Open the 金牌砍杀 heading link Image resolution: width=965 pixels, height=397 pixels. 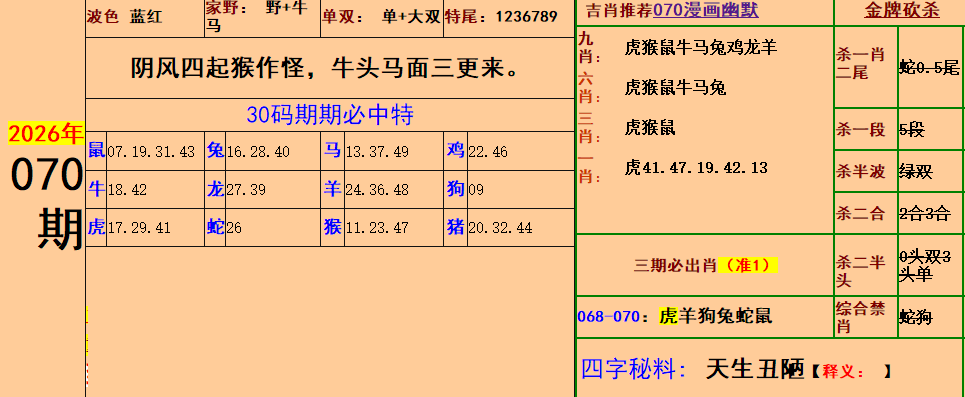pyautogui.click(x=902, y=10)
